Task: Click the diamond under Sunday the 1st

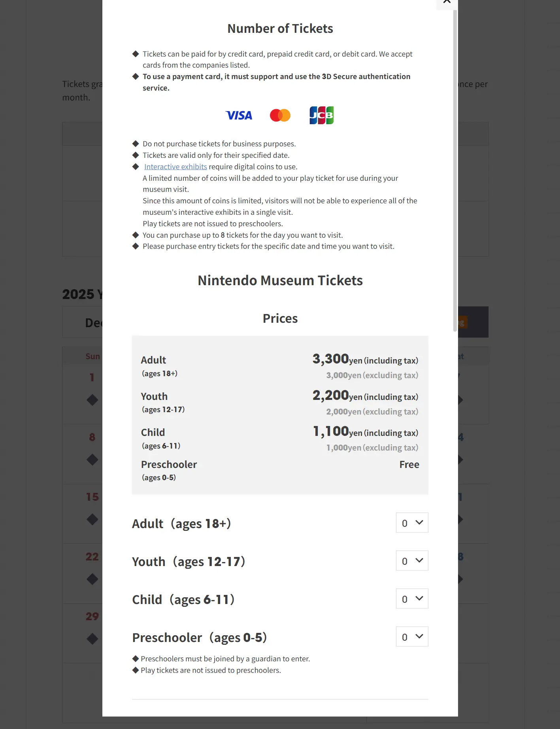Action: click(92, 400)
